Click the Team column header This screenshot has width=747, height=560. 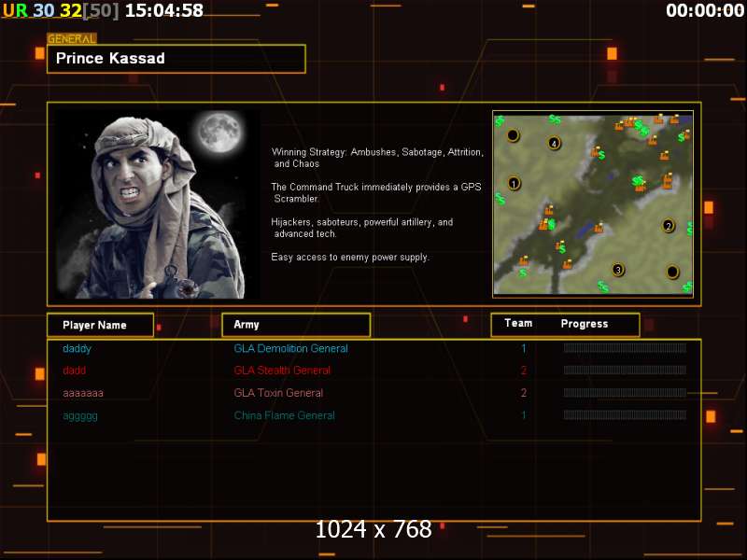518,323
